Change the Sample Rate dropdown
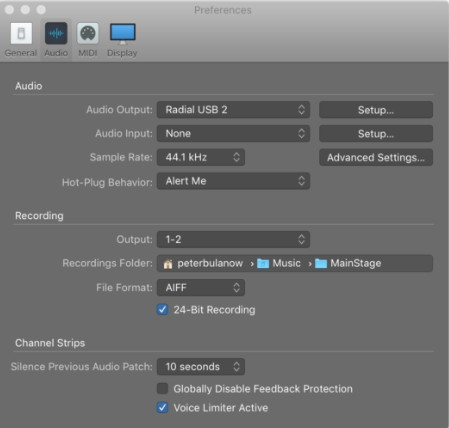Image resolution: width=449 pixels, height=428 pixels. (x=201, y=157)
